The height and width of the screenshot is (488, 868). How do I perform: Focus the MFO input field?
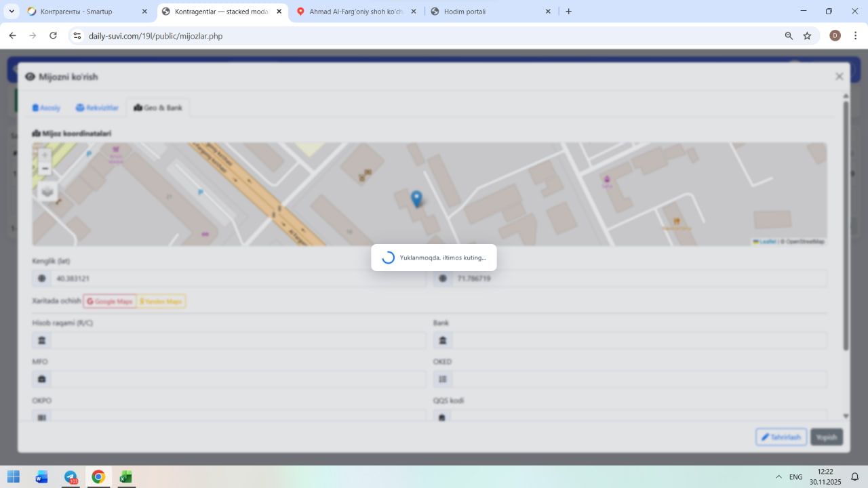pos(239,379)
